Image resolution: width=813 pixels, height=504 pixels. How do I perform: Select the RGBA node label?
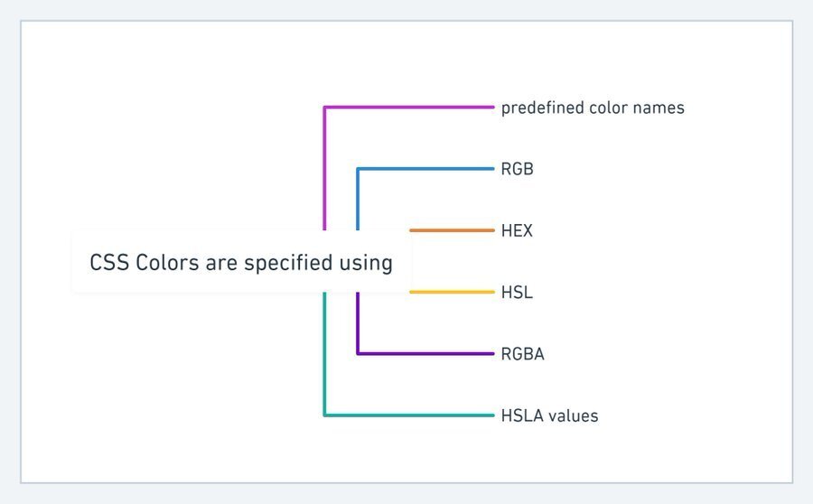click(523, 354)
